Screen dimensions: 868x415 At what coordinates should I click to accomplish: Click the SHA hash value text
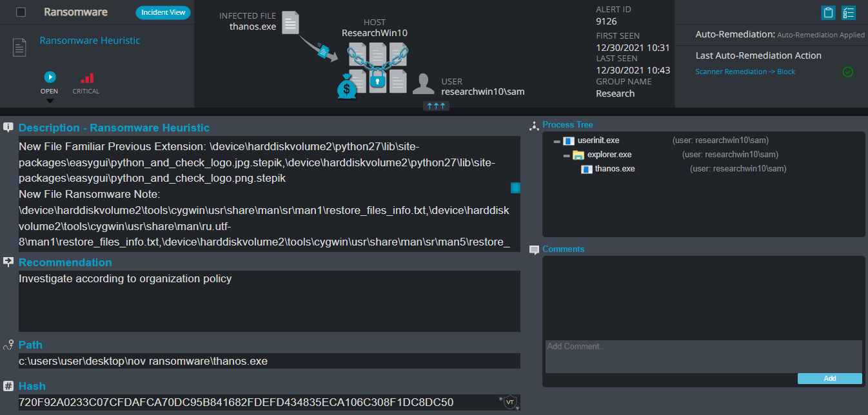[x=236, y=402]
